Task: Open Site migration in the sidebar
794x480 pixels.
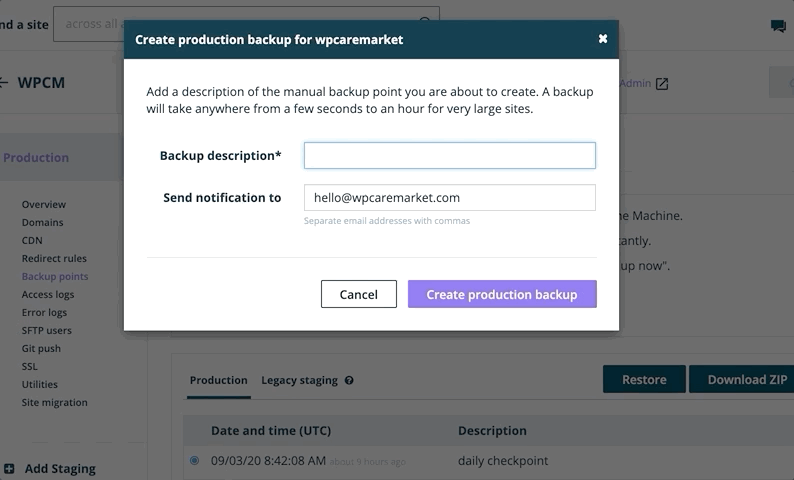Action: (x=54, y=402)
